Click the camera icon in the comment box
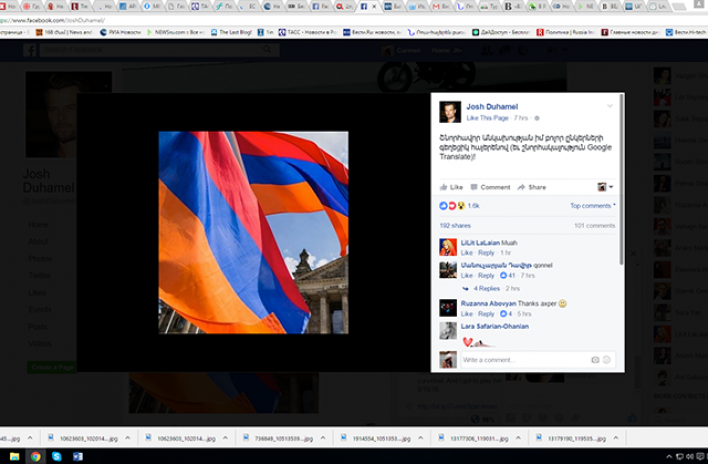 click(x=595, y=359)
